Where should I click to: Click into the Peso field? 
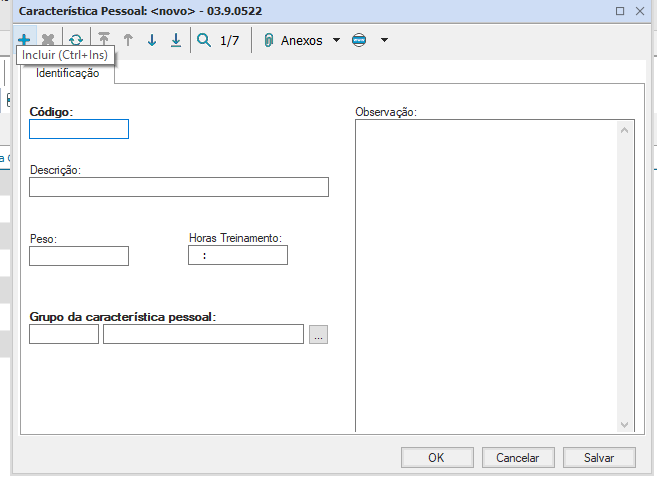[79, 256]
